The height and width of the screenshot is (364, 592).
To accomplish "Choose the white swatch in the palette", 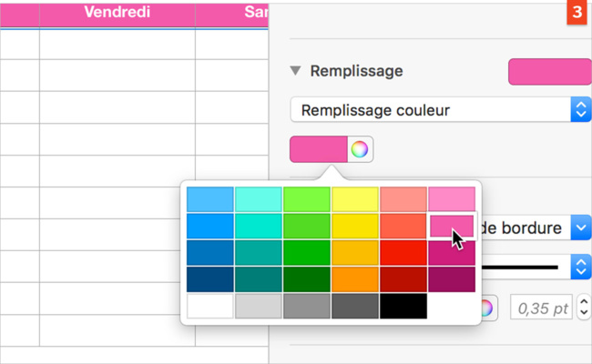I will coord(210,307).
